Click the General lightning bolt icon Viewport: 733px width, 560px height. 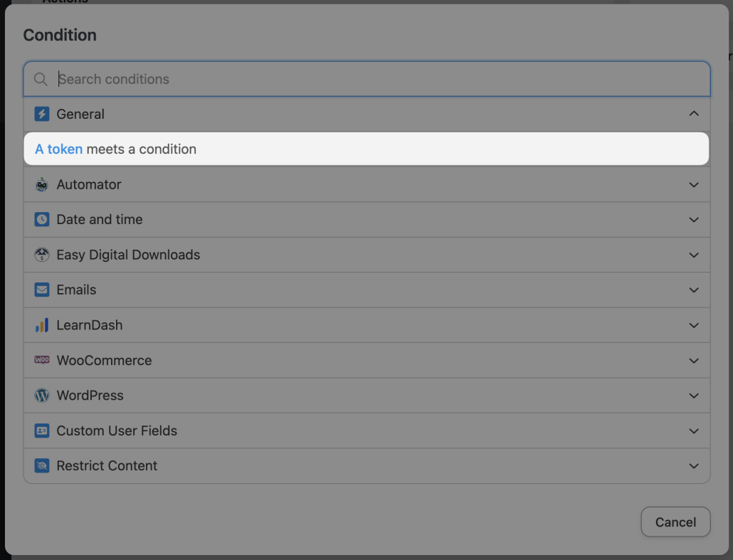point(42,114)
